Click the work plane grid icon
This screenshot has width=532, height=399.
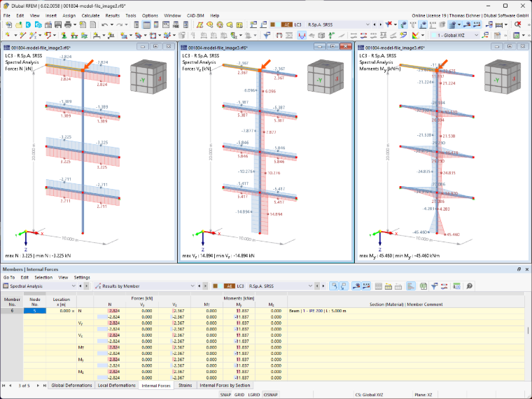point(497,35)
